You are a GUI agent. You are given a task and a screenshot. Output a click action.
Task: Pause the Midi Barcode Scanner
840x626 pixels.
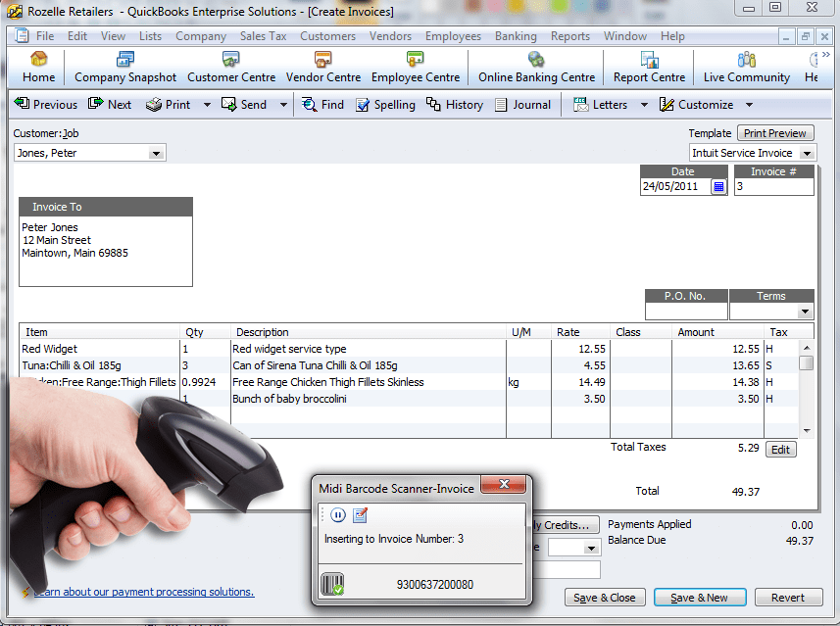click(338, 514)
